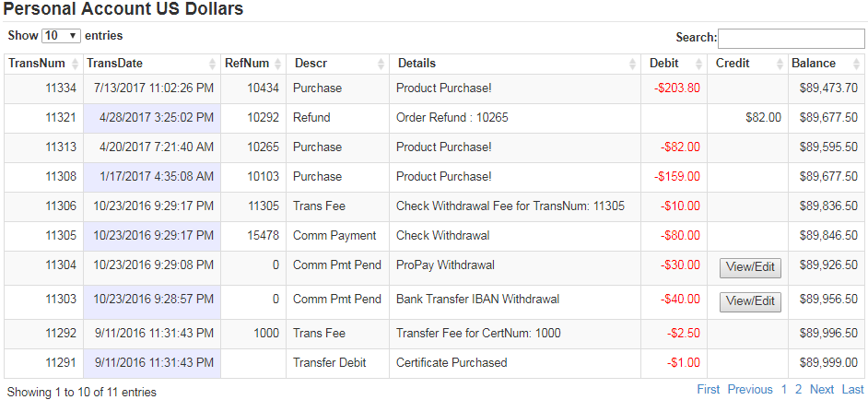Sort table by TransNum column arrows
868x400 pixels.
click(76, 65)
